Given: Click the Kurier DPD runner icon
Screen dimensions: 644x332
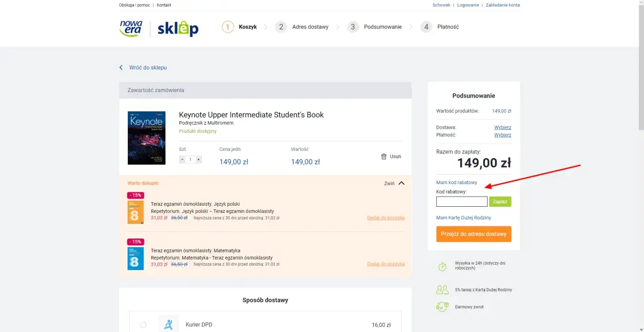Looking at the screenshot, I should [169, 324].
